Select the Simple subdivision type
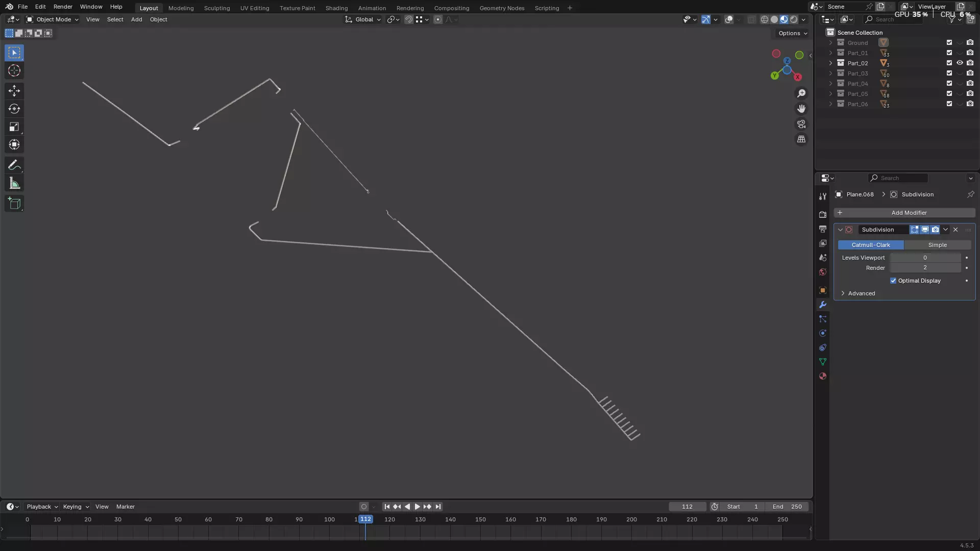This screenshot has width=980, height=551. pyautogui.click(x=937, y=245)
